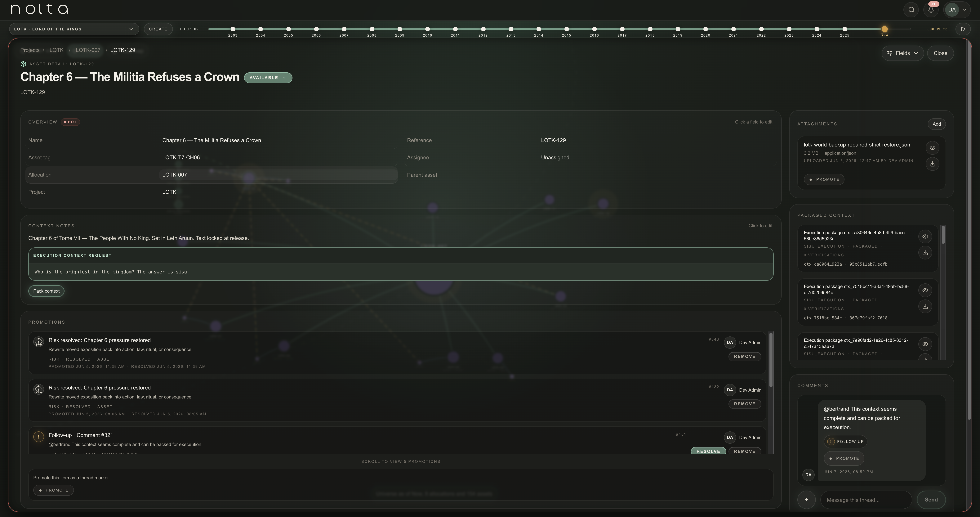Select the 2025 timeline marker
This screenshot has height=517, width=980.
[844, 29]
